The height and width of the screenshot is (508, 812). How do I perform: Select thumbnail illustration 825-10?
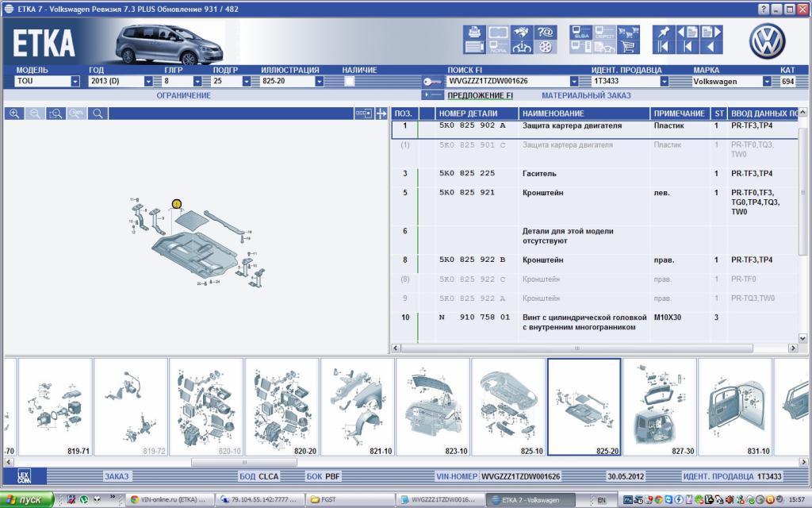(x=508, y=407)
